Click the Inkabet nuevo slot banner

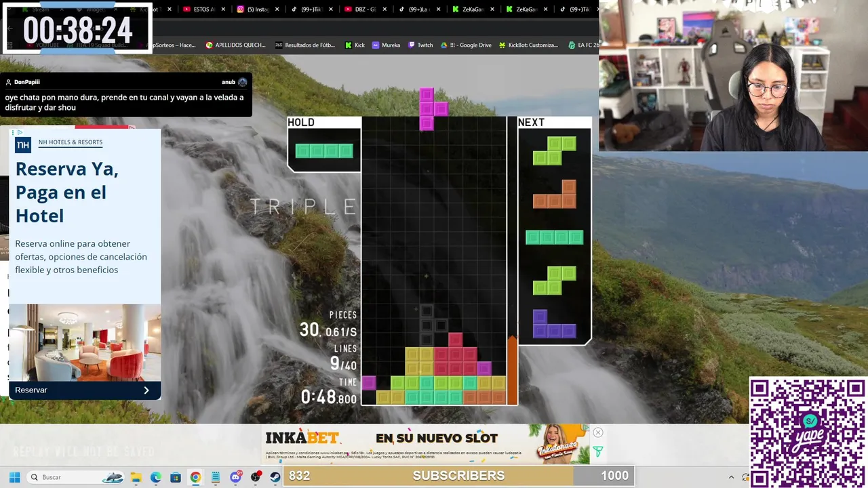426,444
